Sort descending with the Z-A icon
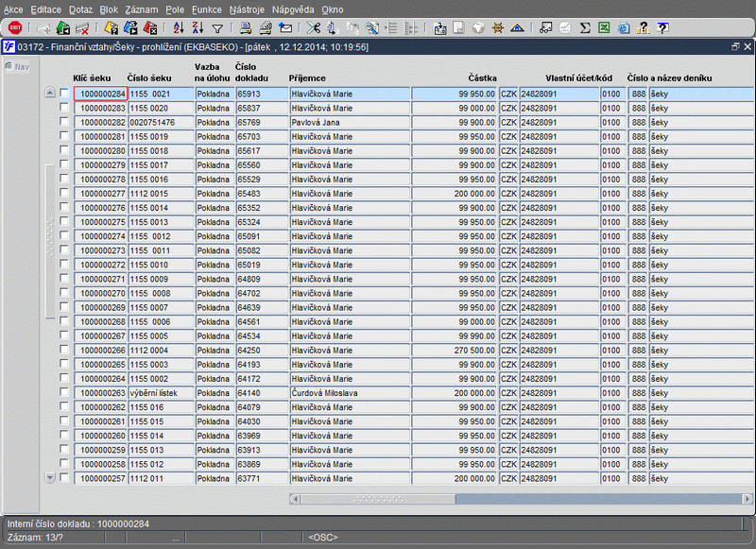The image size is (756, 549). [198, 28]
